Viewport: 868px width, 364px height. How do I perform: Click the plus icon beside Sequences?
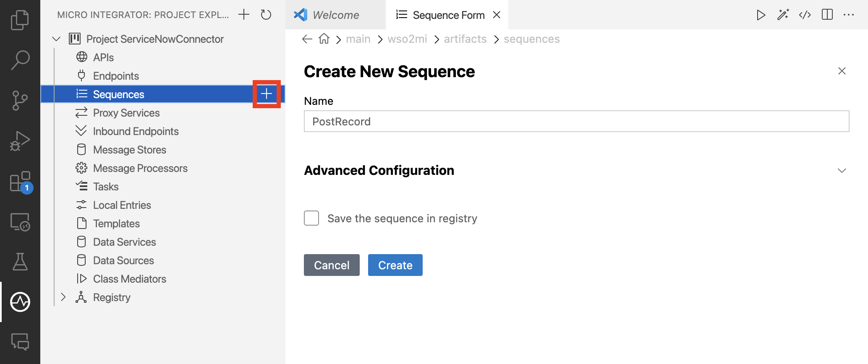point(267,94)
